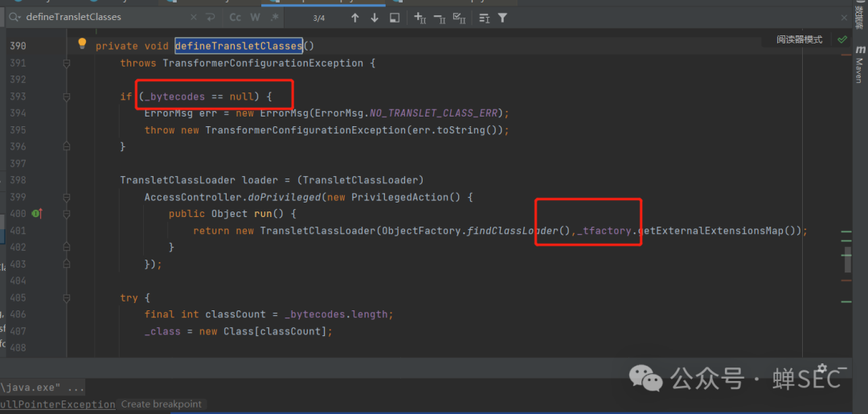Viewport: 868px width, 414px height.
Task: Click line number 390 in the gutter
Action: [18, 46]
